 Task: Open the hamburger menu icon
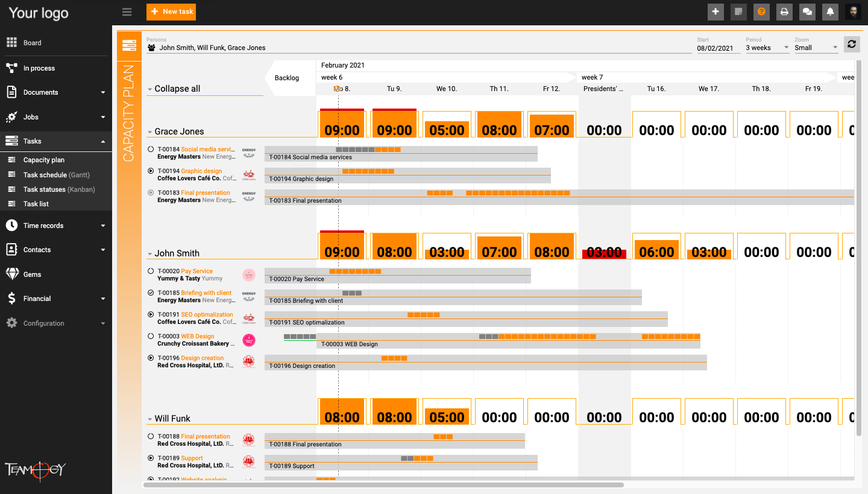pos(127,12)
